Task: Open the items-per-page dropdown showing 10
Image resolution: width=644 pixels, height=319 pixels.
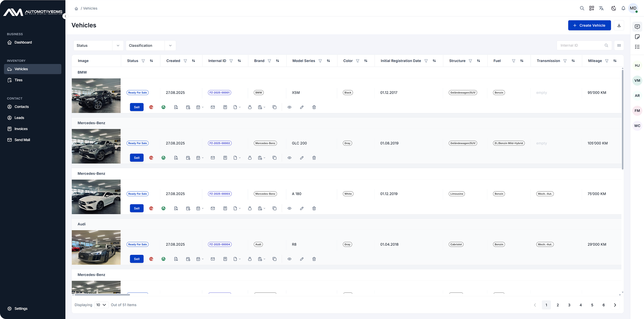Action: coord(101,305)
